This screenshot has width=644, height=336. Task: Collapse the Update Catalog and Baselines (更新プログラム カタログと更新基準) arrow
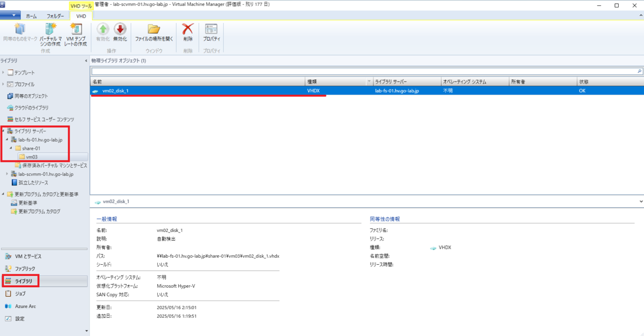(3, 195)
